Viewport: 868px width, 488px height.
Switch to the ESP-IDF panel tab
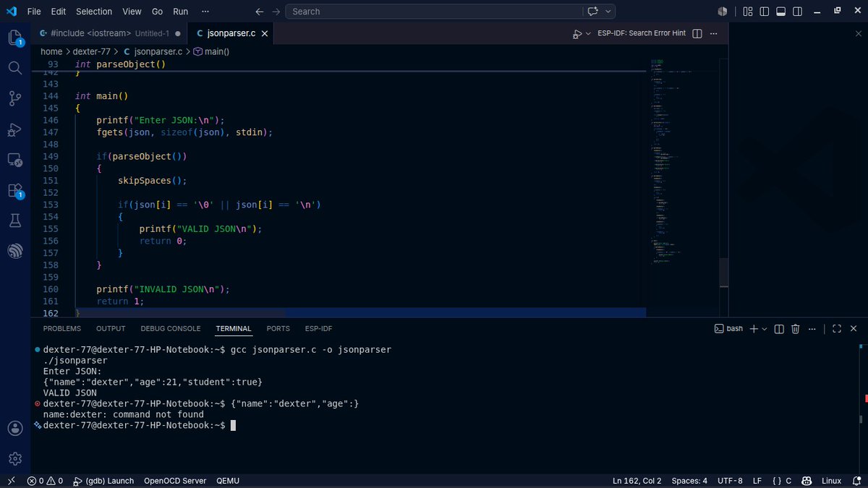pyautogui.click(x=318, y=328)
